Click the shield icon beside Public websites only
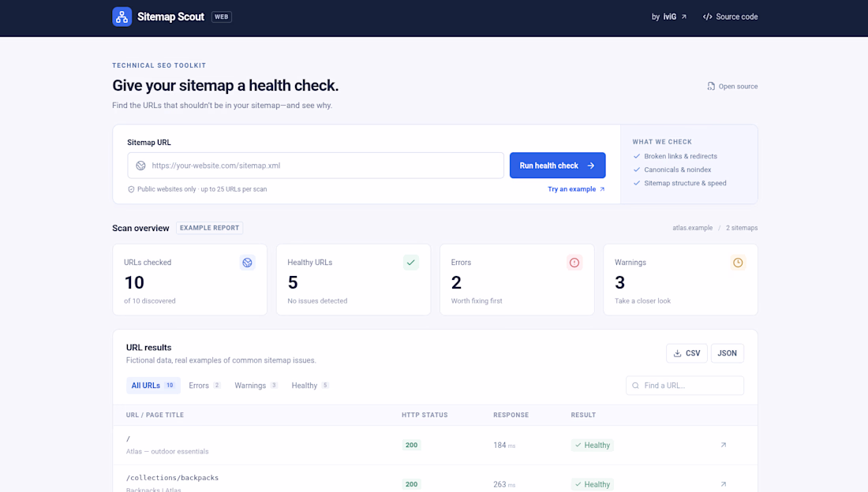This screenshot has height=492, width=868. click(x=131, y=189)
